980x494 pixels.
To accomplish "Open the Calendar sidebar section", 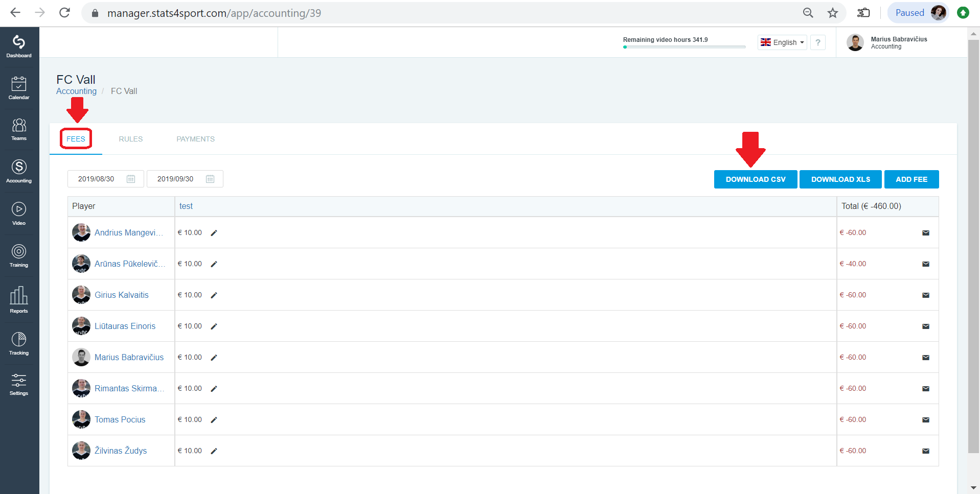I will tap(19, 88).
